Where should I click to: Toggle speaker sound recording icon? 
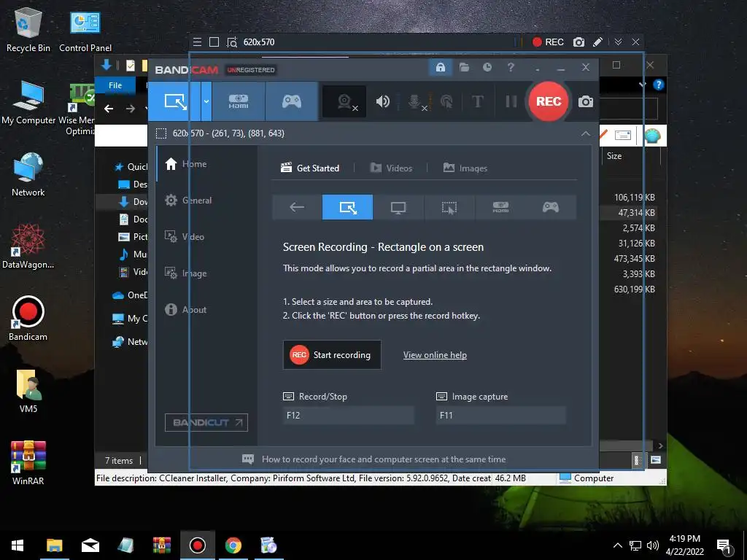pyautogui.click(x=382, y=101)
